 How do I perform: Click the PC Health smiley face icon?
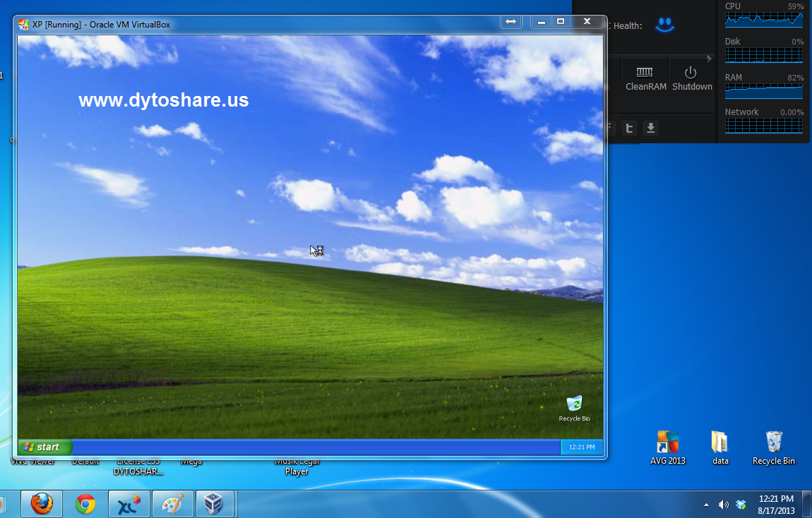665,24
